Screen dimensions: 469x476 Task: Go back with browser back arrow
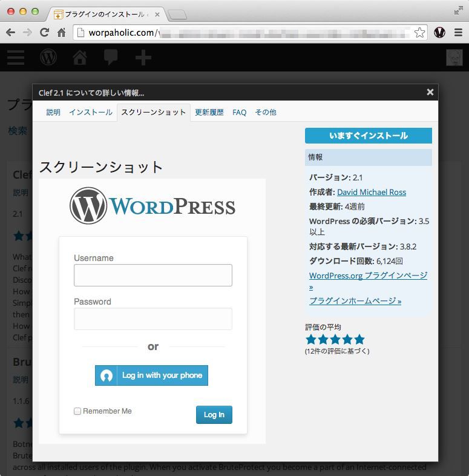coord(11,32)
